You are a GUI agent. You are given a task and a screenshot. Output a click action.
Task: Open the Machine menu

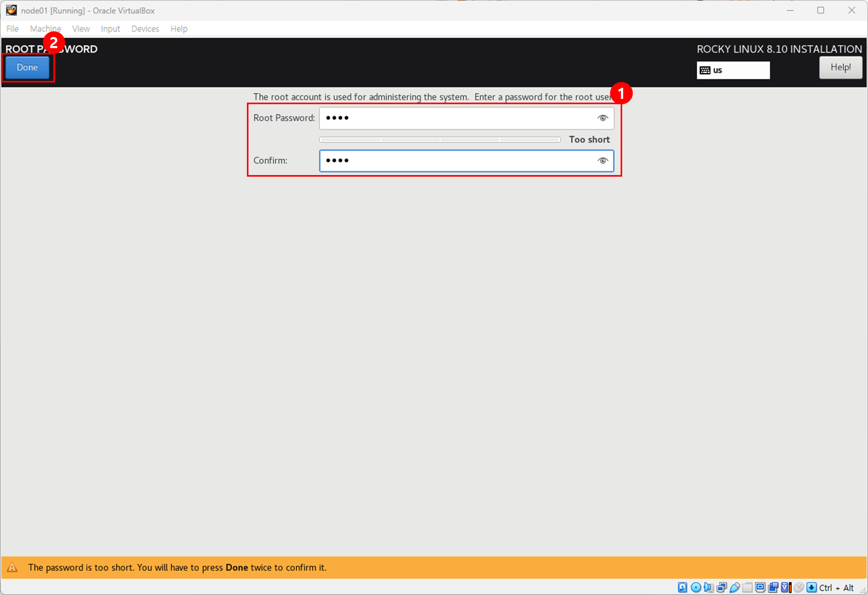point(45,29)
